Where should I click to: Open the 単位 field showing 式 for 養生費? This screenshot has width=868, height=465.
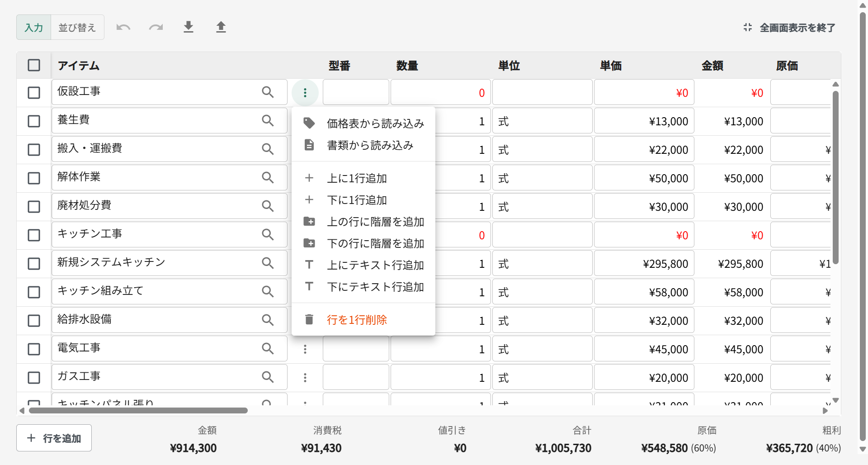(542, 120)
